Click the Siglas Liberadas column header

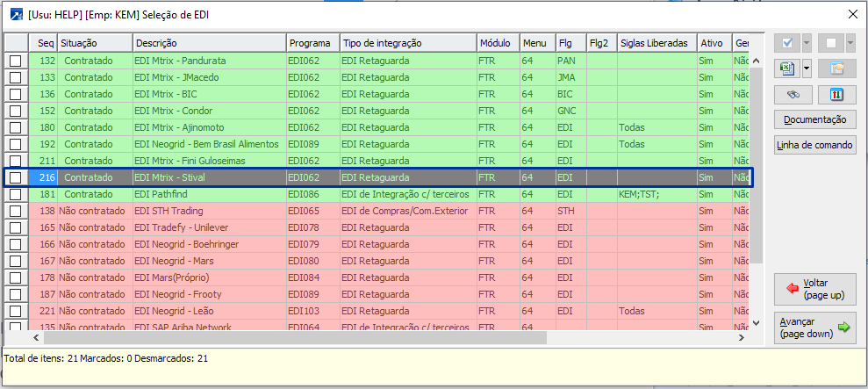coord(657,43)
